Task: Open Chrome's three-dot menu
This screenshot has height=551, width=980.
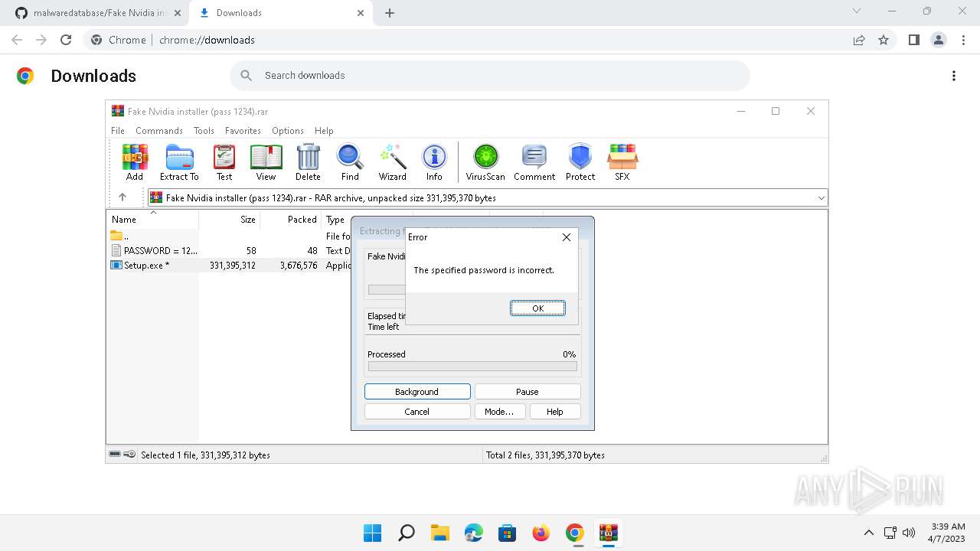Action: [963, 40]
